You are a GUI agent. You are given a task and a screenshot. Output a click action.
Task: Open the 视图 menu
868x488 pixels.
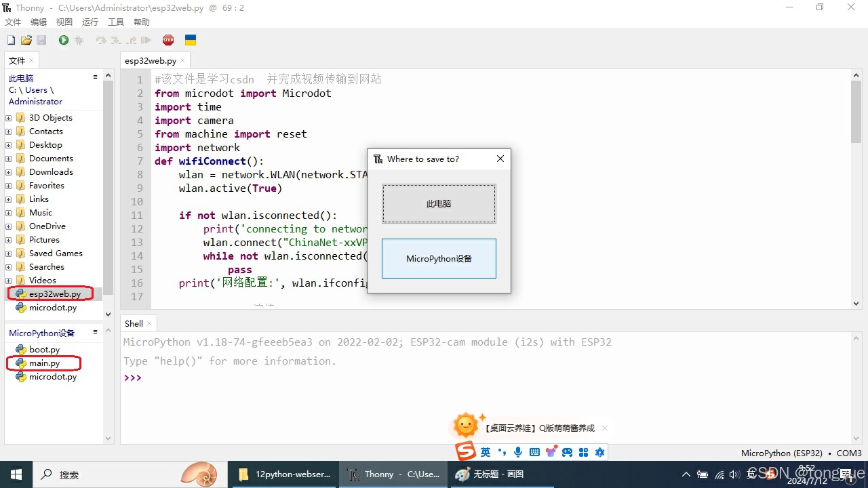pyautogui.click(x=64, y=22)
